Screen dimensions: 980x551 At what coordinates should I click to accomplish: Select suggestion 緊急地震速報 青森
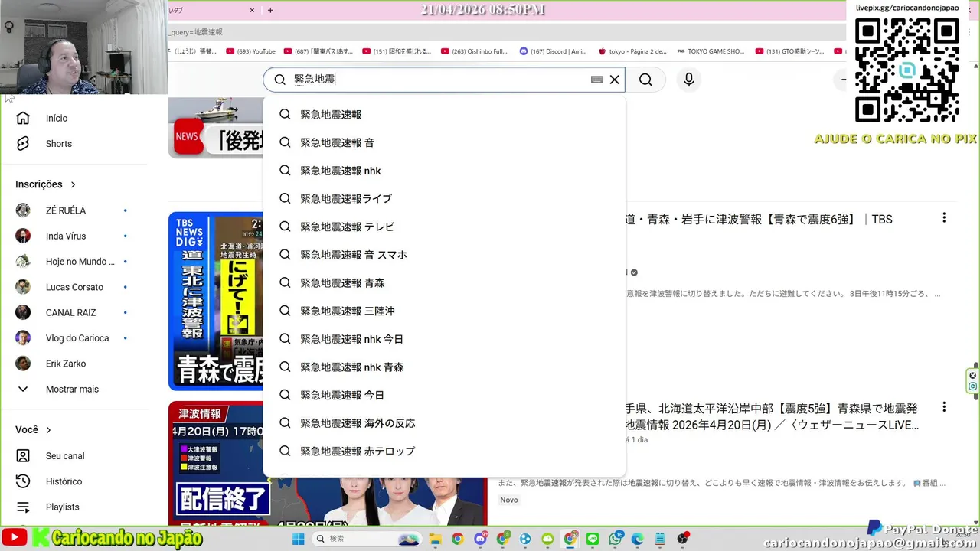(x=444, y=283)
